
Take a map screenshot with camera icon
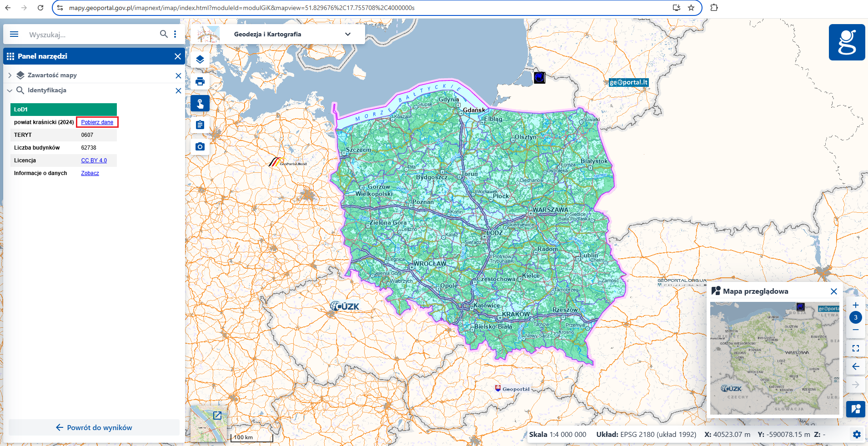[200, 147]
